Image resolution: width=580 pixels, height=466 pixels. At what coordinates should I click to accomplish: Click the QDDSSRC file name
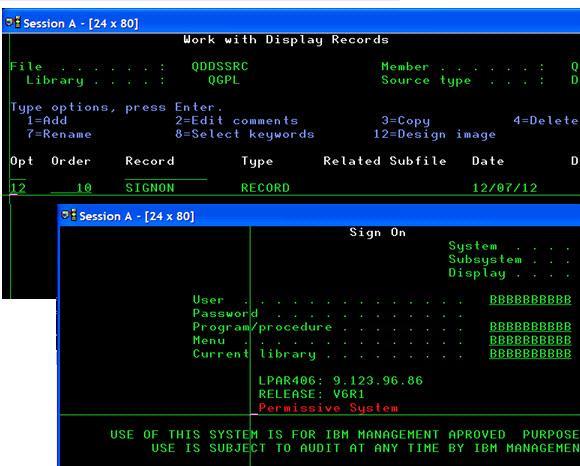[x=220, y=67]
